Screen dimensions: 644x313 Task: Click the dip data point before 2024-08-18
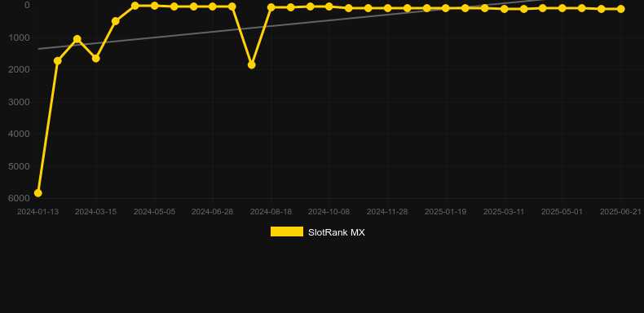[251, 65]
